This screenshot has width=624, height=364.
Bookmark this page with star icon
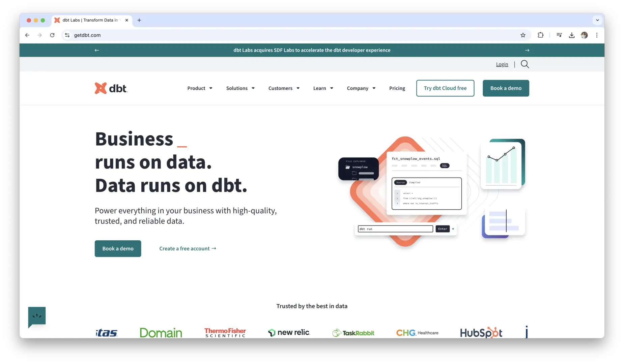tap(523, 35)
